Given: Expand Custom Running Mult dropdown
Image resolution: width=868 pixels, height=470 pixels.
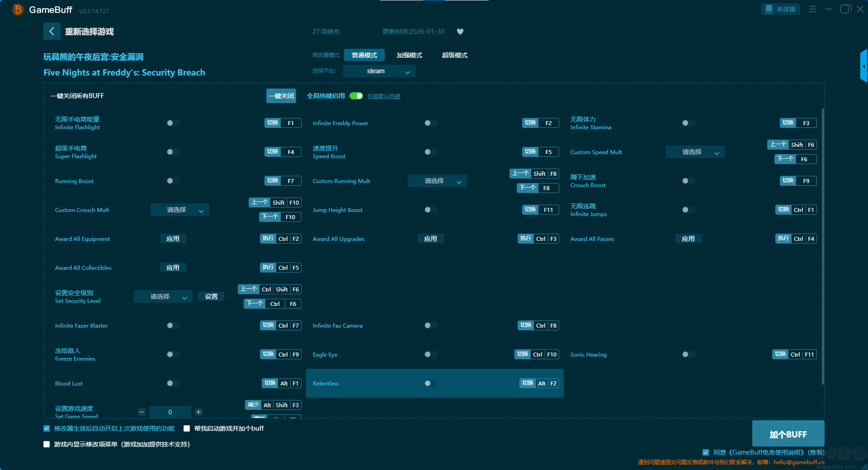Looking at the screenshot, I should 438,181.
